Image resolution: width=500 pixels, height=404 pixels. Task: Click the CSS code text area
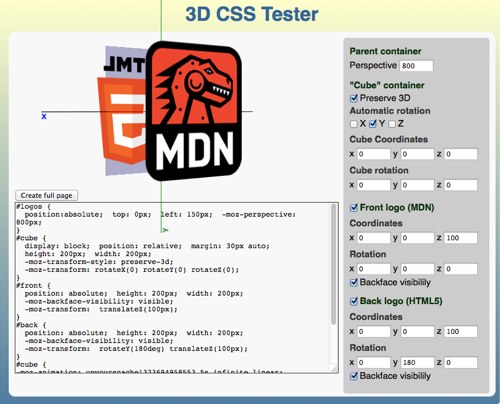click(x=177, y=287)
